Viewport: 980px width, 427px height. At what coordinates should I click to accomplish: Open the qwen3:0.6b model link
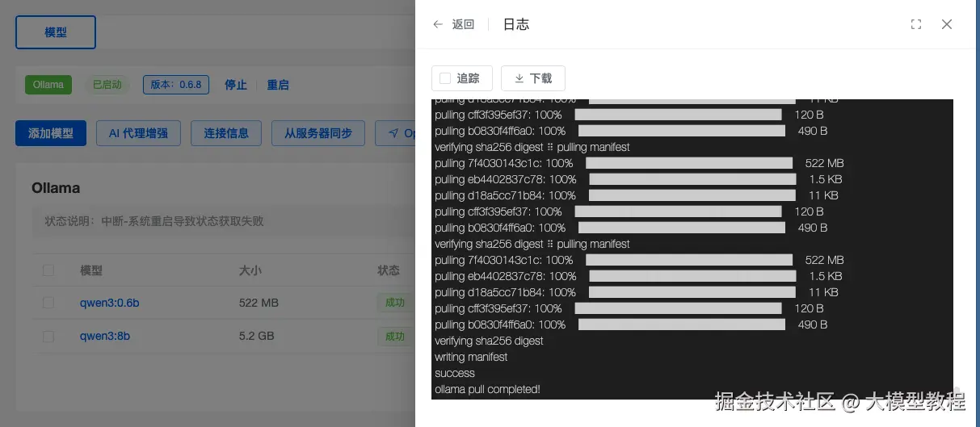point(110,303)
